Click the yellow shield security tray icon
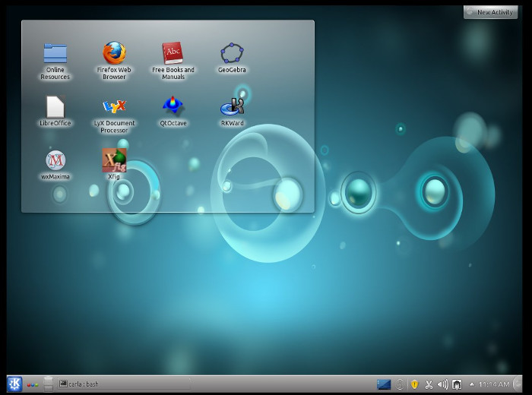Image resolution: width=532 pixels, height=395 pixels. pyautogui.click(x=414, y=384)
